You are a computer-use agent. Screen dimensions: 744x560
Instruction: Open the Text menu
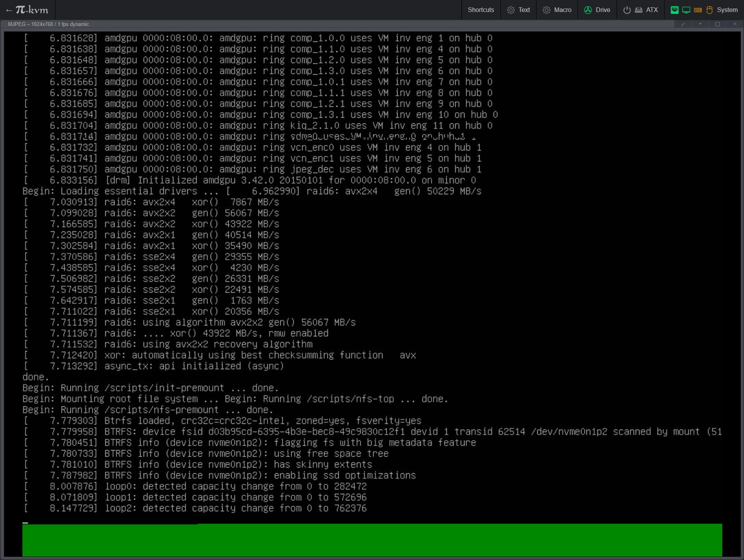pos(524,10)
